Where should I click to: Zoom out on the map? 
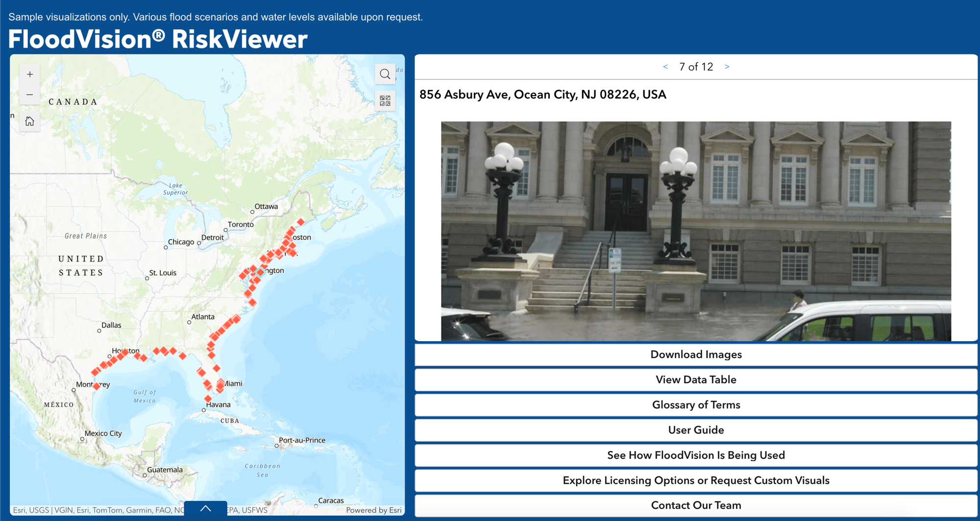coord(30,95)
